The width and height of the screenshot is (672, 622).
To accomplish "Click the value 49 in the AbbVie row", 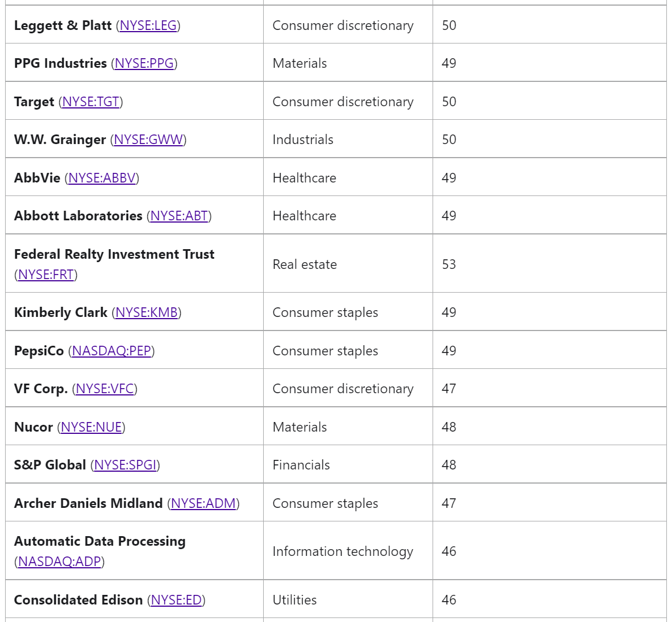I will (449, 178).
